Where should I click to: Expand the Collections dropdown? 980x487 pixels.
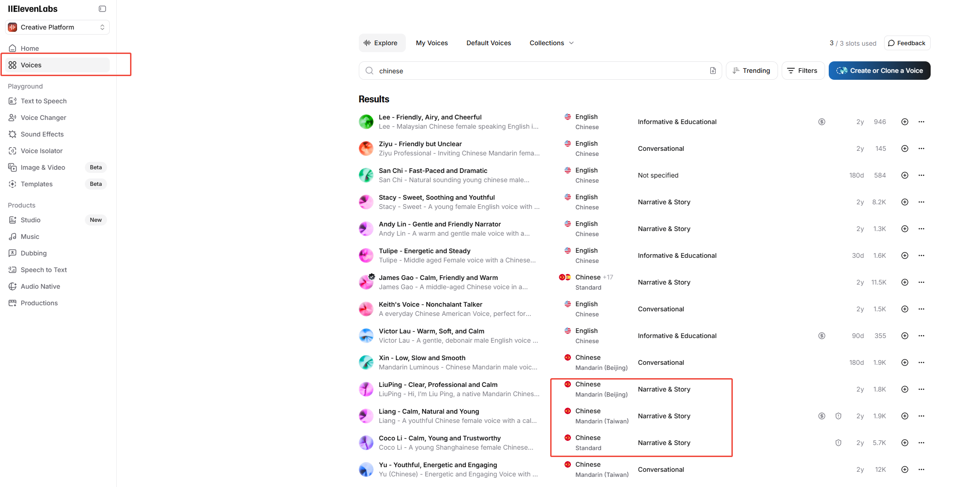(551, 43)
